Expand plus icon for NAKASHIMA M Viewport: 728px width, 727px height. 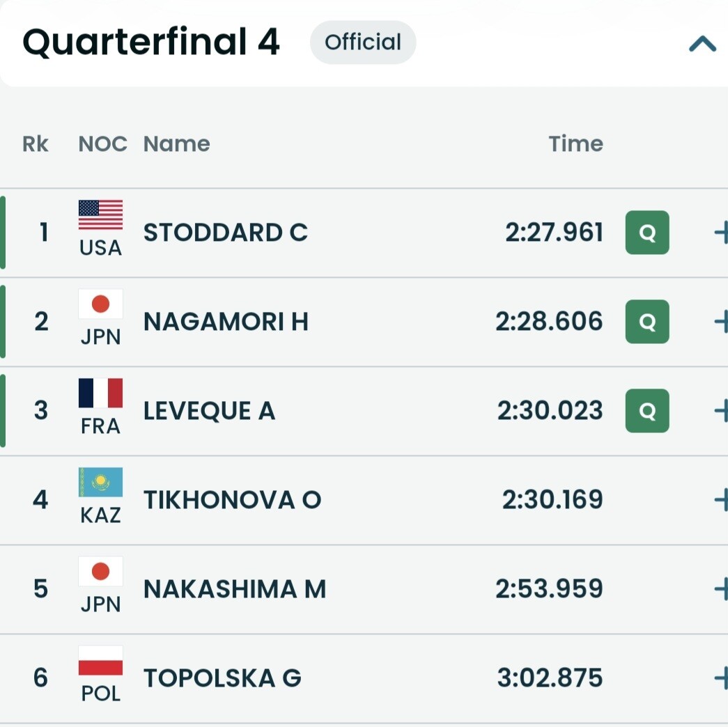(x=721, y=589)
